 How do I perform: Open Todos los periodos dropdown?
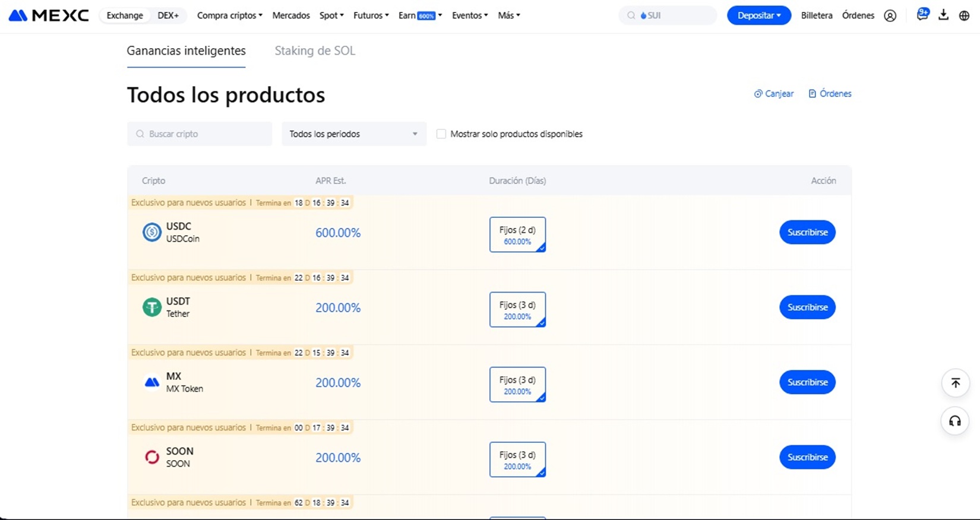coord(354,134)
